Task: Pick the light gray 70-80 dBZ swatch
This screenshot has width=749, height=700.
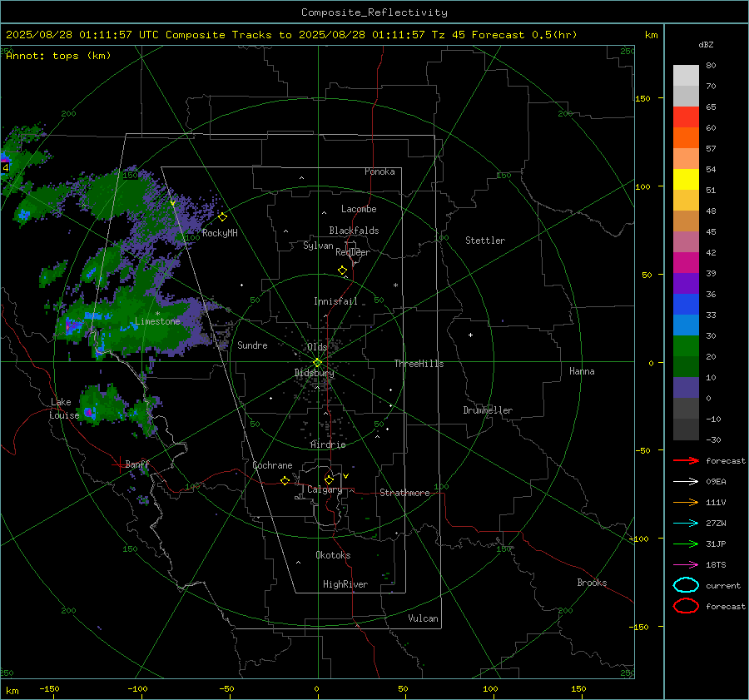Action: 686,76
